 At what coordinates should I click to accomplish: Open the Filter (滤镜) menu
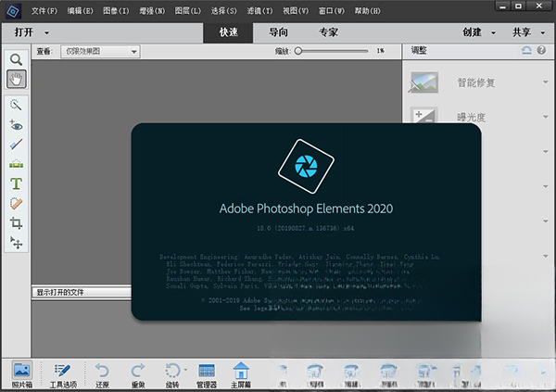259,11
